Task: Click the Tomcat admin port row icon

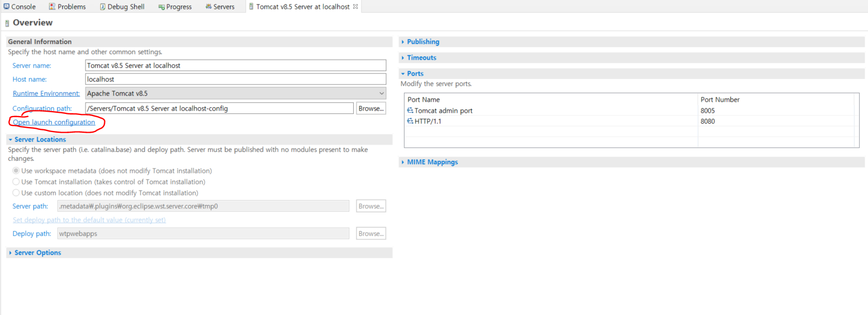Action: point(410,111)
